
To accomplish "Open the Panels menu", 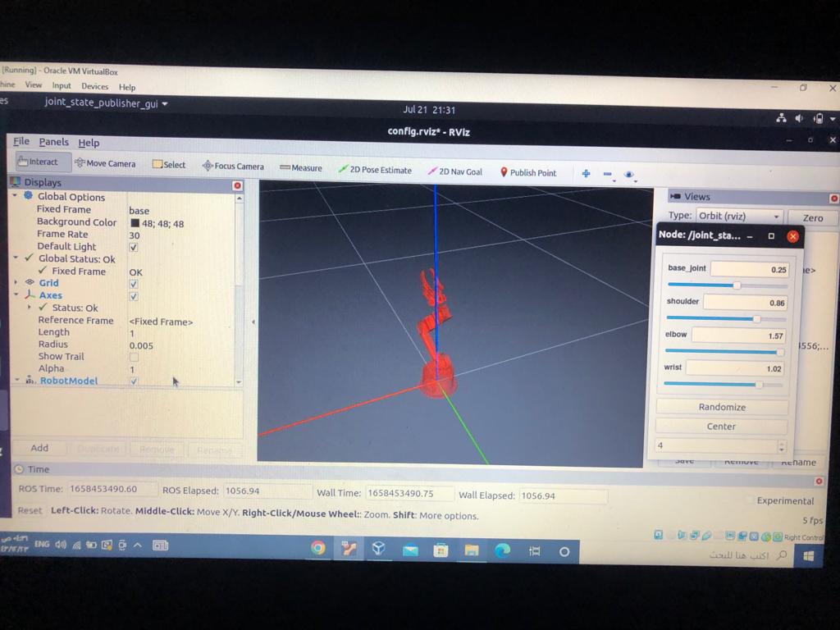I will [x=53, y=141].
